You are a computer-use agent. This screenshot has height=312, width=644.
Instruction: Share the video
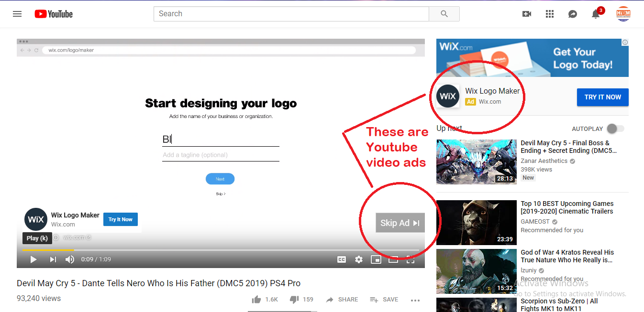(x=342, y=300)
